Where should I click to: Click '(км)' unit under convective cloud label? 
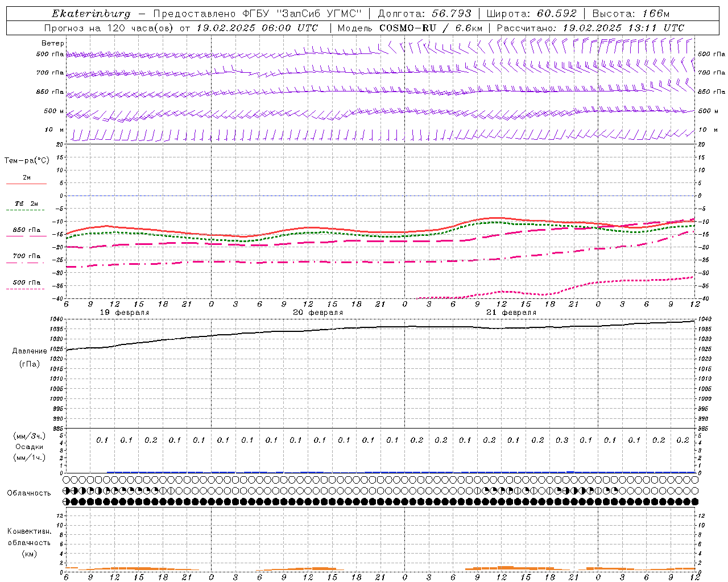tap(29, 554)
